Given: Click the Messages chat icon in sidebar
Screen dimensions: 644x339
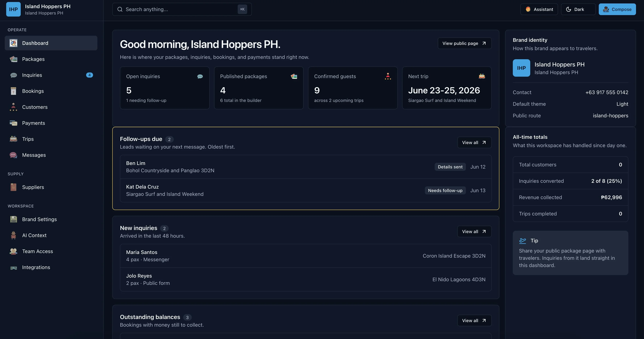Looking at the screenshot, I should [13, 155].
